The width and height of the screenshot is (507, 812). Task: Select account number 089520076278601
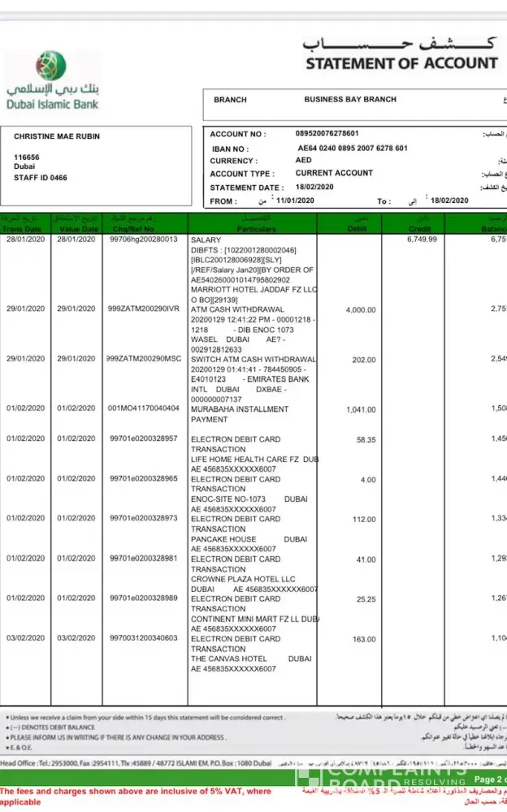[327, 133]
